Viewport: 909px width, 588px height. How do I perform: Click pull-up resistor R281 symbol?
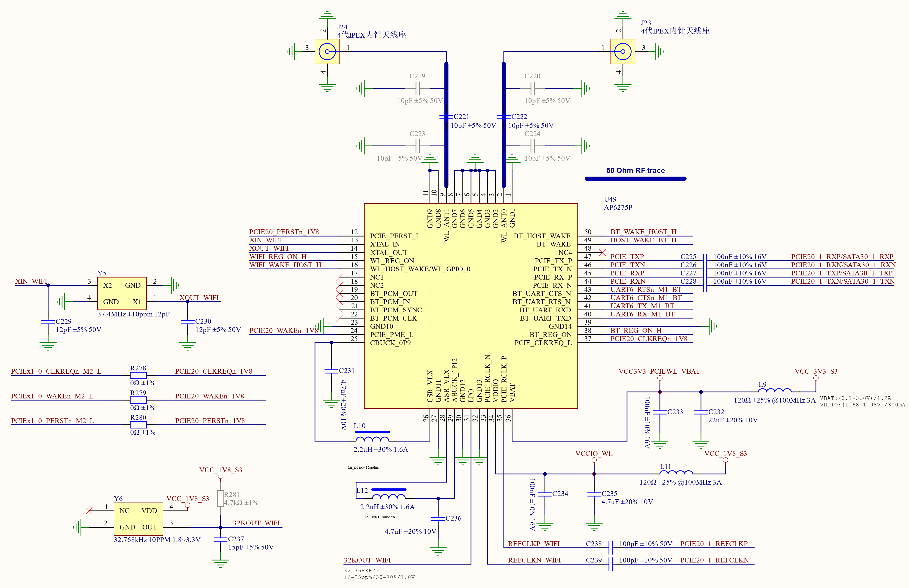coord(220,498)
